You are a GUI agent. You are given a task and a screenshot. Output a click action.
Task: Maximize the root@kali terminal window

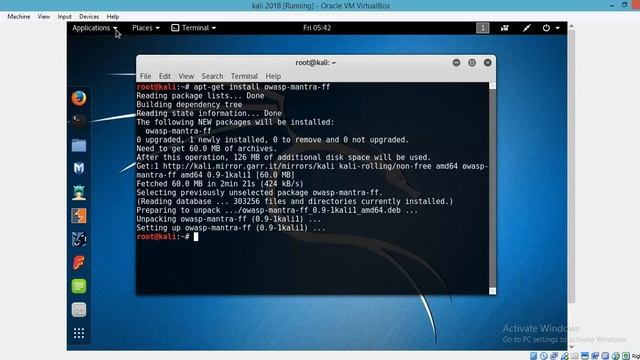point(472,62)
